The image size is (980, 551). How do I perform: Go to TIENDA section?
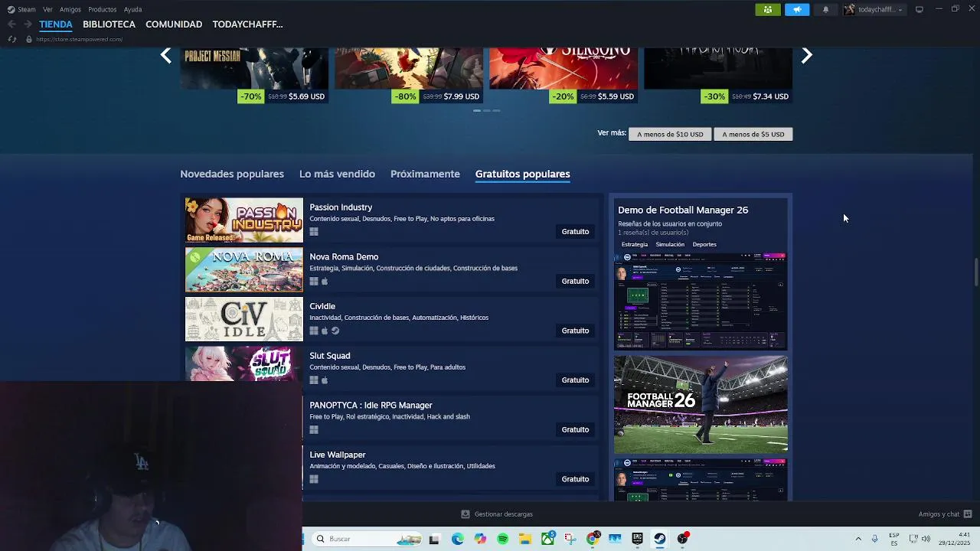[x=56, y=24]
